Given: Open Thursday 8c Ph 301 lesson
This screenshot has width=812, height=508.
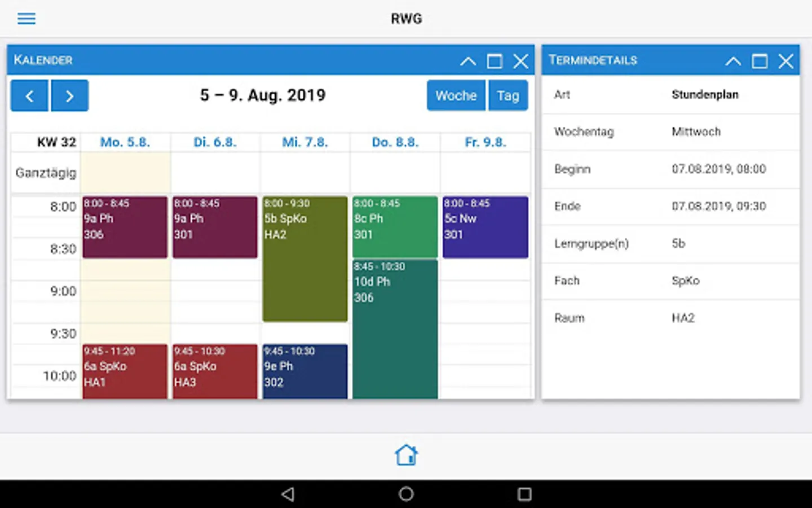Looking at the screenshot, I should [x=395, y=227].
